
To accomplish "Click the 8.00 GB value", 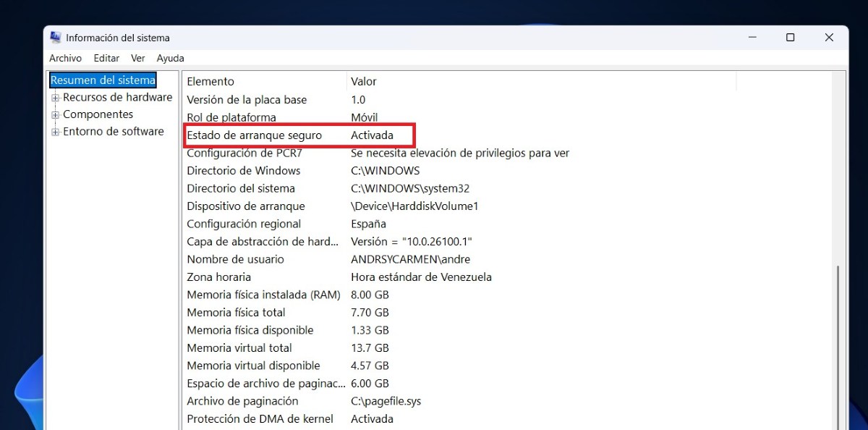I will pos(370,295).
